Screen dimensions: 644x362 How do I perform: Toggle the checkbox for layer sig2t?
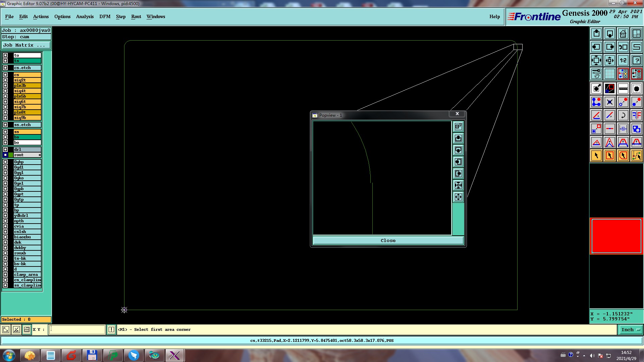click(x=5, y=80)
